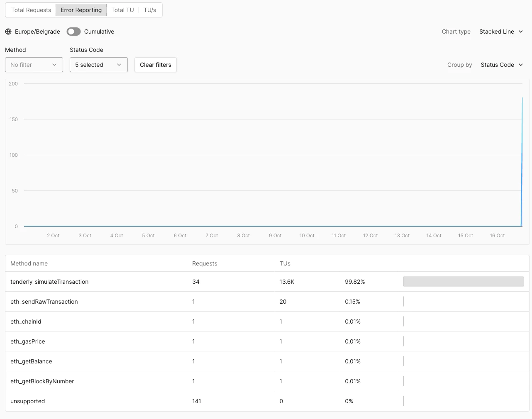Open the Method filter dropdown
Image resolution: width=532 pixels, height=419 pixels.
point(34,65)
